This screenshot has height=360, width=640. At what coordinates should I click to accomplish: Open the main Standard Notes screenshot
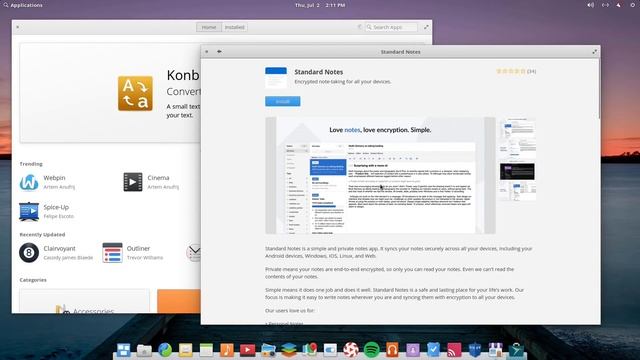(x=380, y=176)
